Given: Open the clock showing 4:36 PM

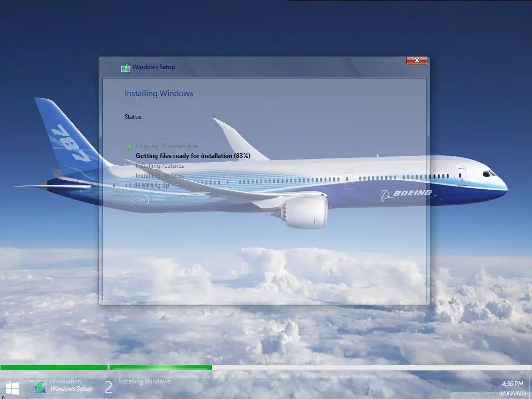Looking at the screenshot, I should pyautogui.click(x=512, y=384).
